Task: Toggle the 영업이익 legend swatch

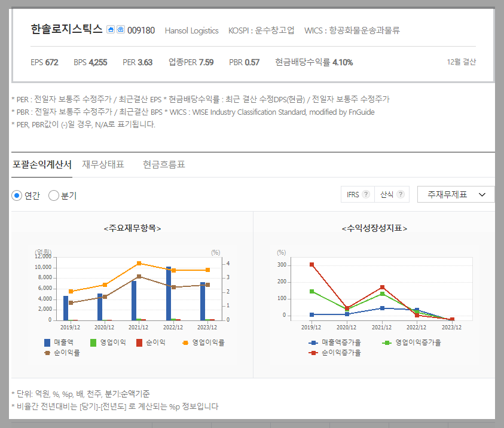Action: tap(93, 343)
